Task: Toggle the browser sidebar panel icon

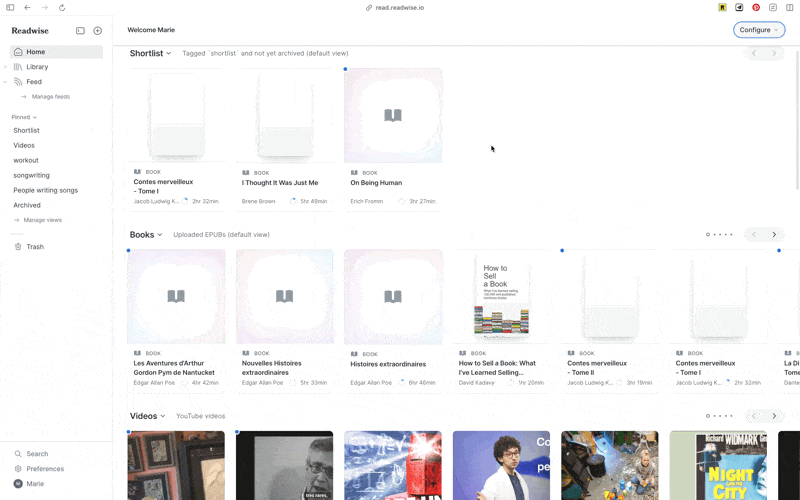Action: click(10, 8)
